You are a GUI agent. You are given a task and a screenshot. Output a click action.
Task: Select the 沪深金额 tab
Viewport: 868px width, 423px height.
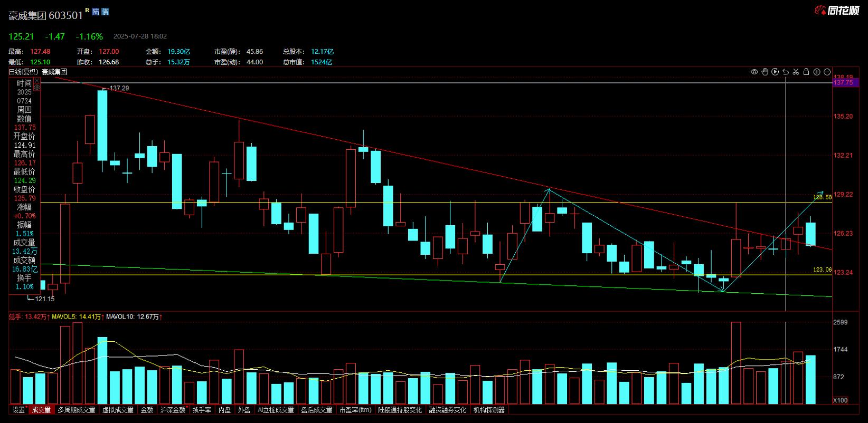coord(174,410)
